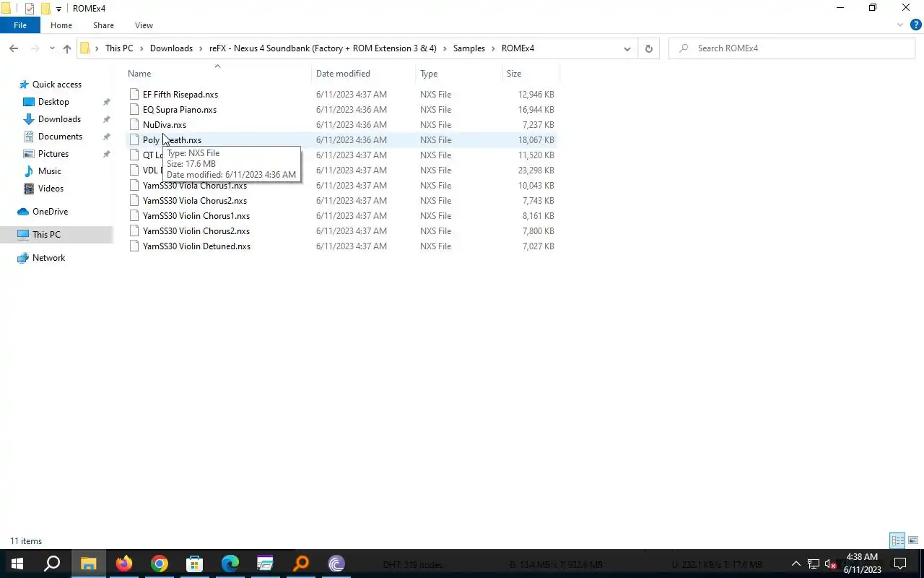Open taskbar search magnifier
Image resolution: width=924 pixels, height=578 pixels.
coord(52,564)
